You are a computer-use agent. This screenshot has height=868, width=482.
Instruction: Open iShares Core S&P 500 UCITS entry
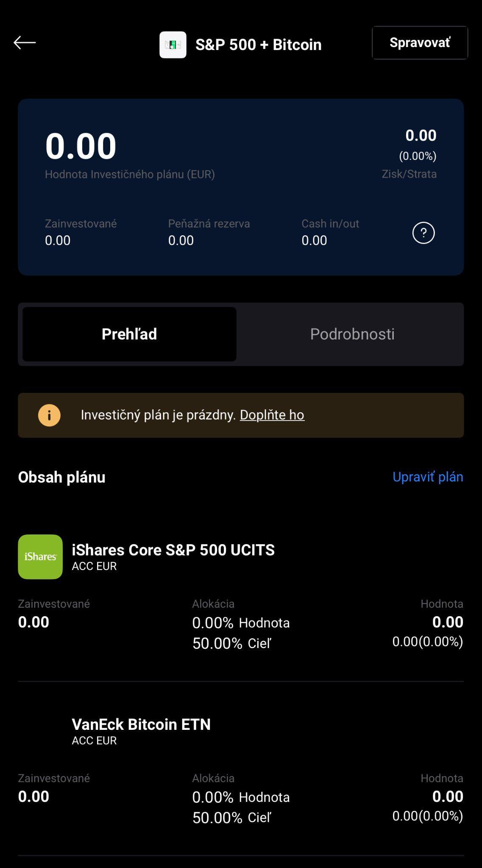tap(173, 550)
